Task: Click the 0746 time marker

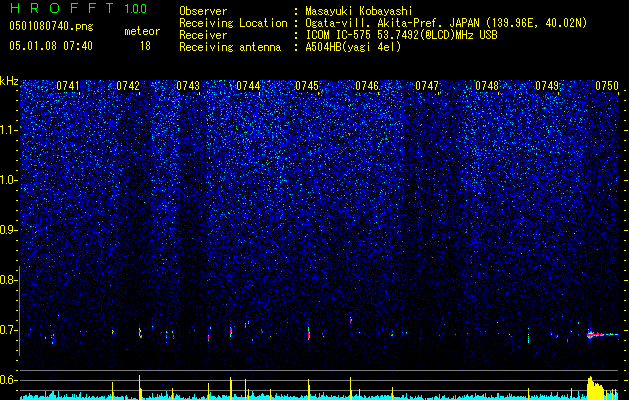Action: coord(367,86)
